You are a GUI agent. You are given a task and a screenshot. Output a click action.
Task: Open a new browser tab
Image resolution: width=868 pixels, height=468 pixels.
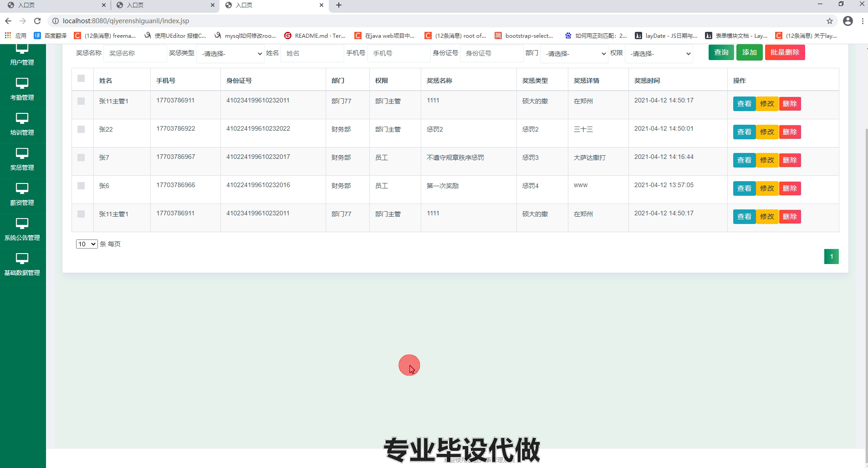point(339,5)
